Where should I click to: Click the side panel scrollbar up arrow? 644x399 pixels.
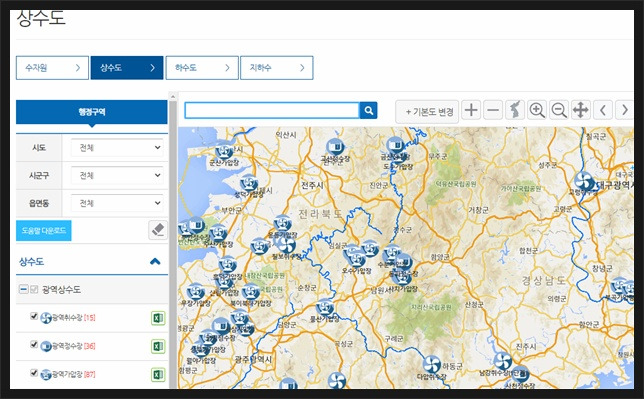click(173, 97)
